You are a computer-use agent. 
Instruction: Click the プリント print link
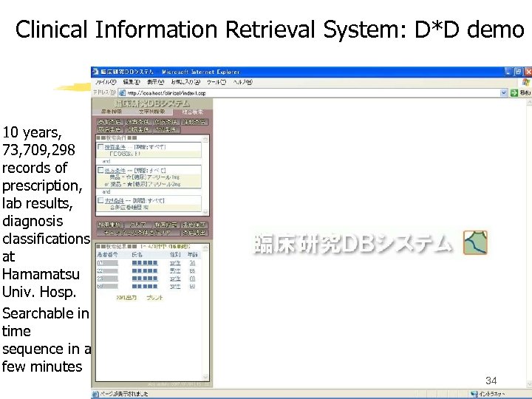(154, 298)
